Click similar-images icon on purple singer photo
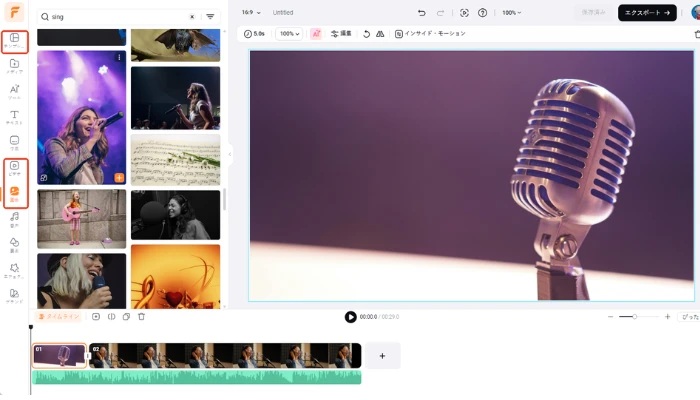This screenshot has height=400, width=700. click(44, 178)
